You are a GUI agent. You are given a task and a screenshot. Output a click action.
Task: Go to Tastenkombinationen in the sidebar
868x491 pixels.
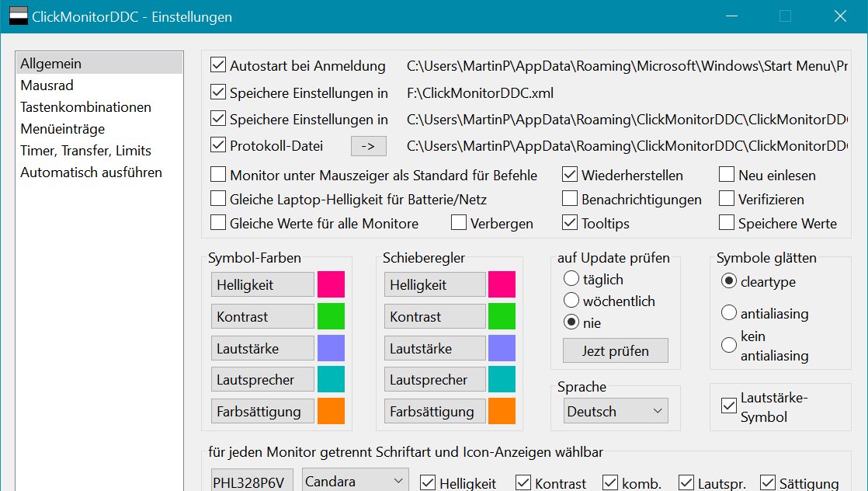click(85, 107)
